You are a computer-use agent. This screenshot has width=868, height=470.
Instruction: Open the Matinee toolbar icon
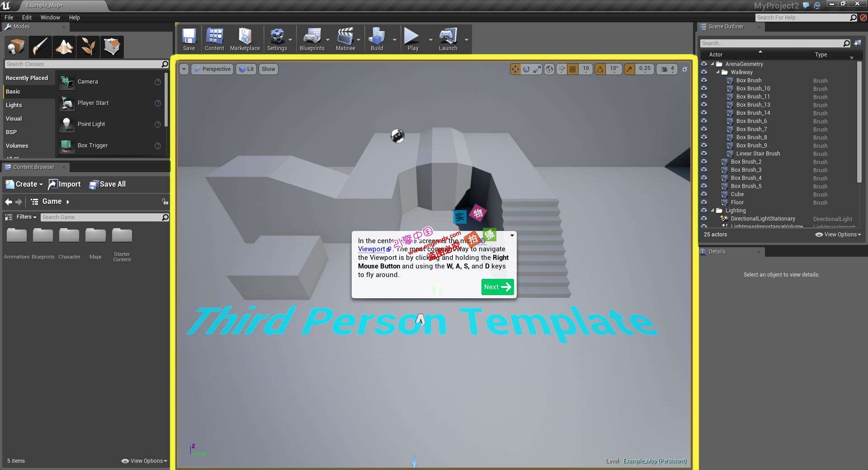(345, 39)
